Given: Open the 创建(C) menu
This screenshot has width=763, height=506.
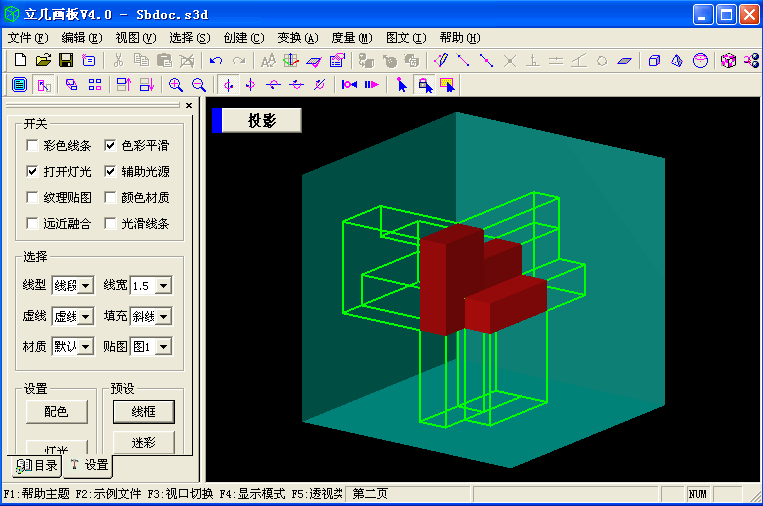Looking at the screenshot, I should [244, 38].
